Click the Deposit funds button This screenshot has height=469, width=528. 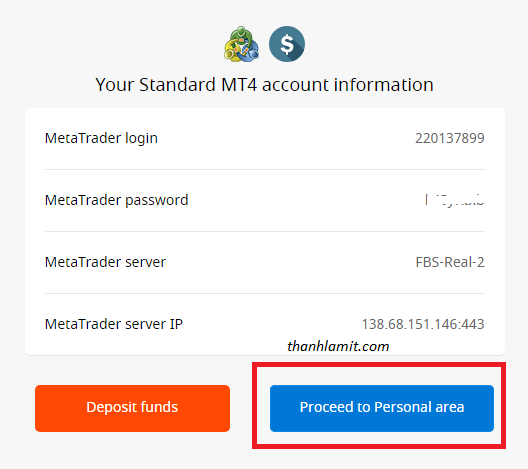tap(132, 408)
